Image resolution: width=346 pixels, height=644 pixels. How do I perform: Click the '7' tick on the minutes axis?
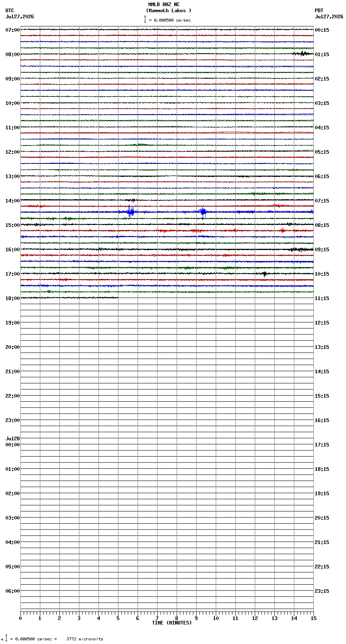tap(157, 618)
